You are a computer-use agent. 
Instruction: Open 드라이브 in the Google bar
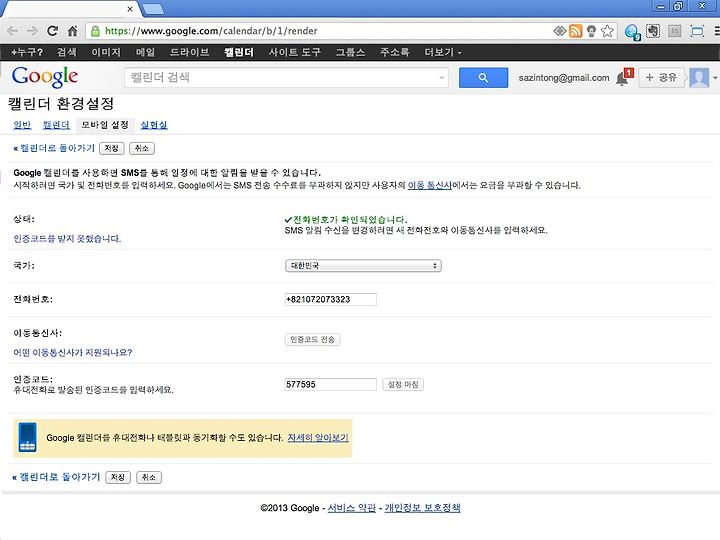pyautogui.click(x=190, y=52)
